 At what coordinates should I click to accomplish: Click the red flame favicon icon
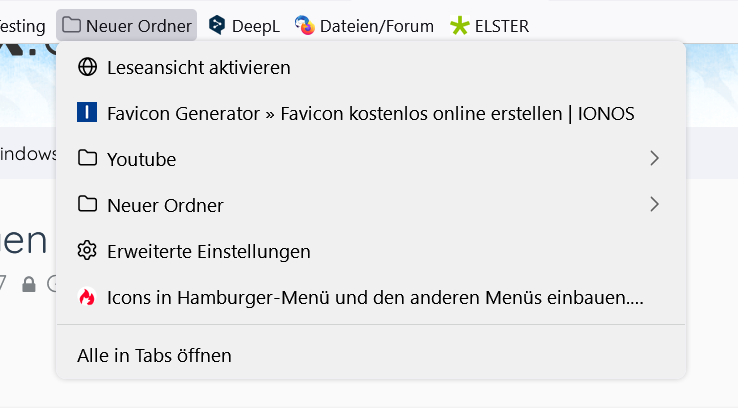click(87, 297)
